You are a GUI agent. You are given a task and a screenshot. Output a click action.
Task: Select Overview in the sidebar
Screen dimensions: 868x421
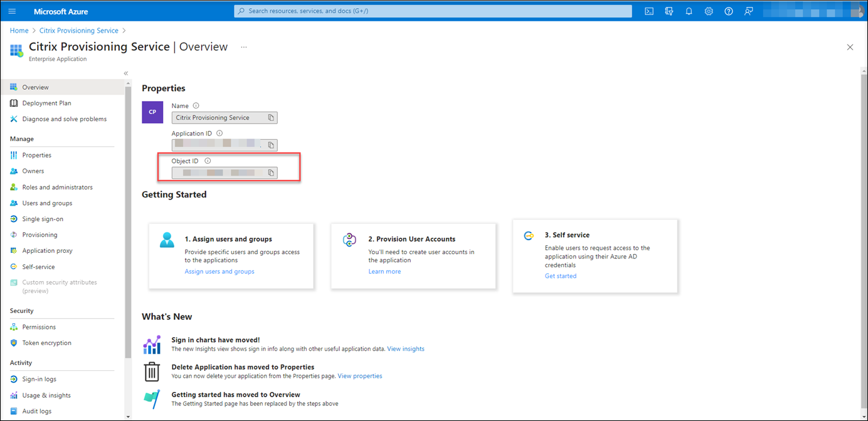click(62, 87)
